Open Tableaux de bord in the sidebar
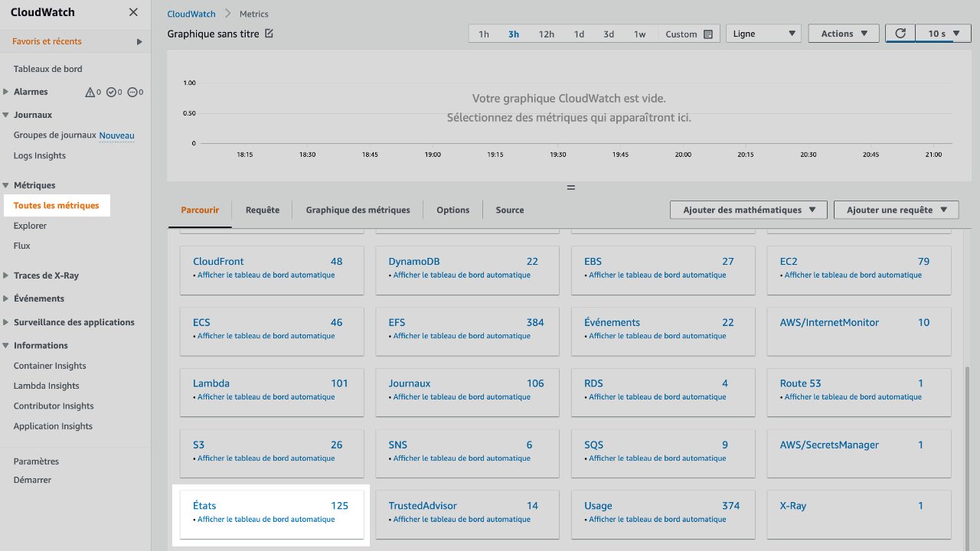The height and width of the screenshot is (551, 980). point(48,69)
